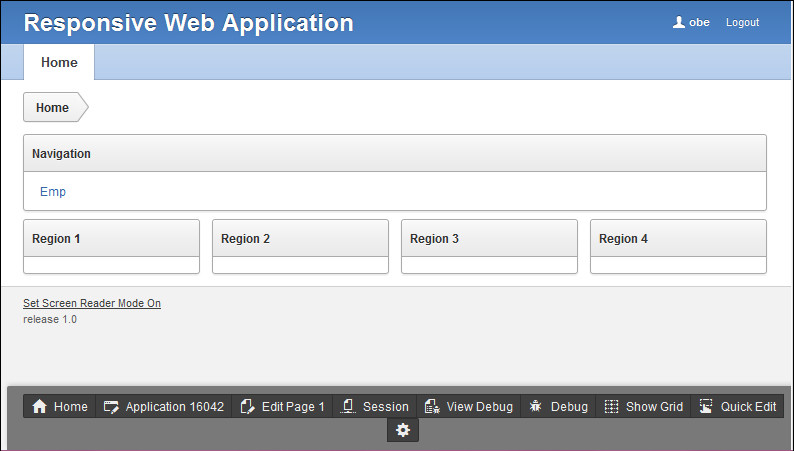Select the Home tab
794x451 pixels.
[59, 62]
